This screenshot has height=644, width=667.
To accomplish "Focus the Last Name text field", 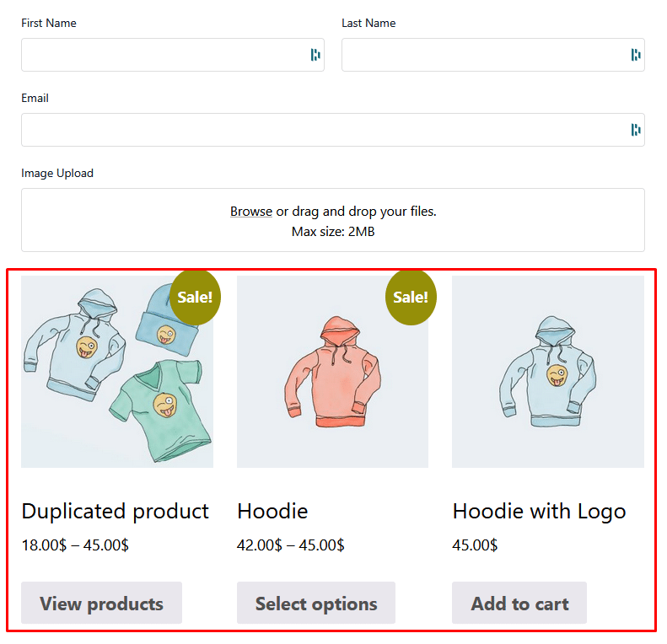I will point(481,55).
